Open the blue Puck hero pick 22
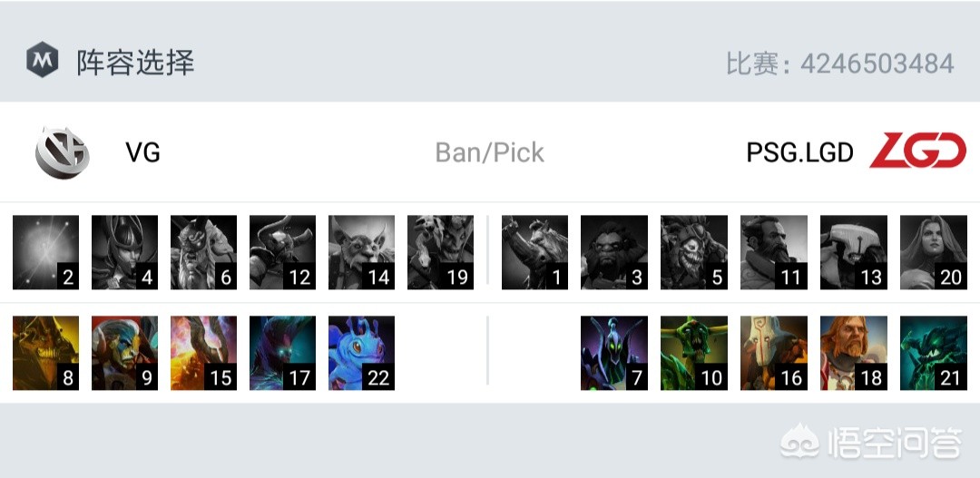Viewport: 980px width, 478px height. click(362, 353)
